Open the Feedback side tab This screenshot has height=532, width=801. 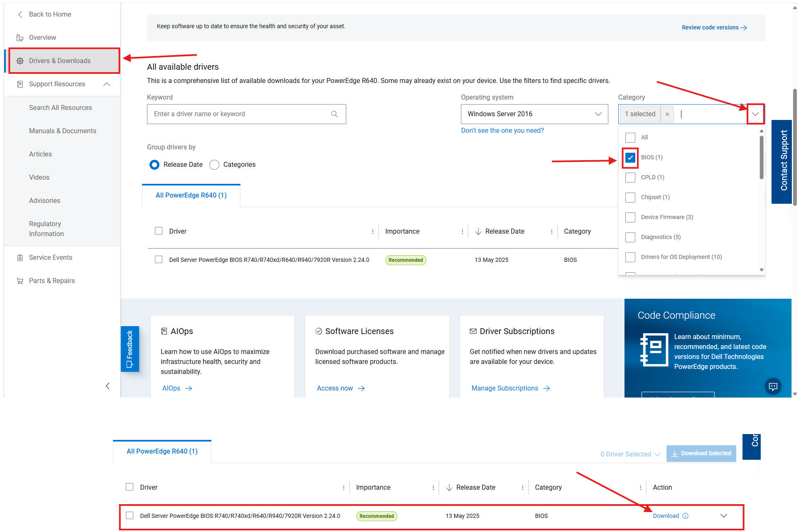[130, 349]
